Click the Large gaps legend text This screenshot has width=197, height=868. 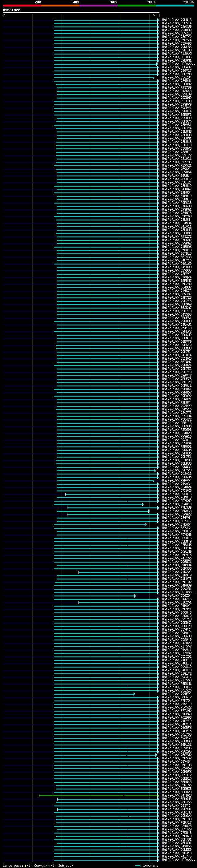pos(13,865)
